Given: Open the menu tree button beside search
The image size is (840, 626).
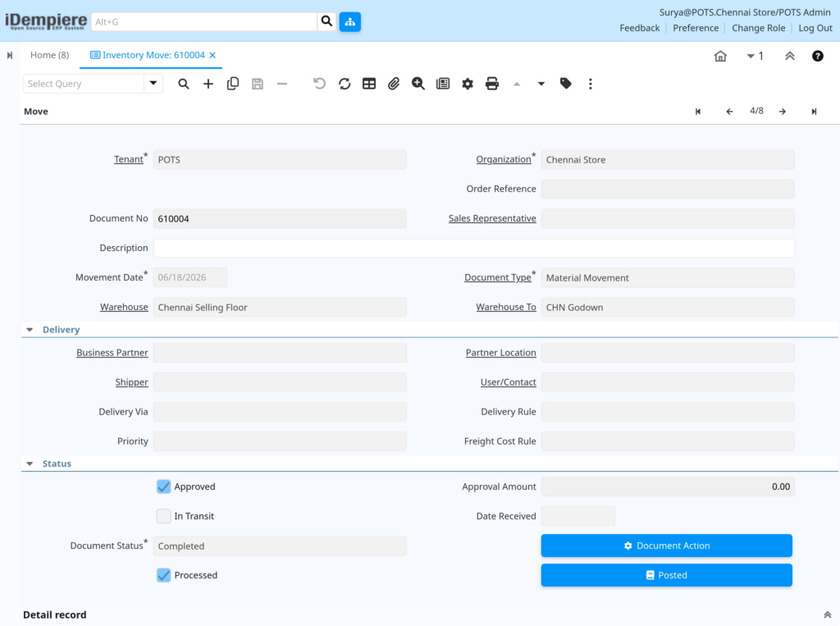Looking at the screenshot, I should point(349,21).
